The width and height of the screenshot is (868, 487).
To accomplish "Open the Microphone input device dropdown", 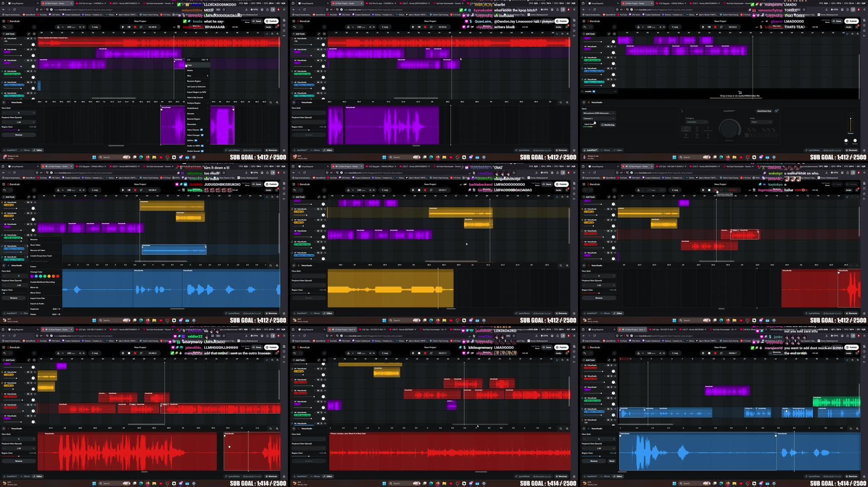I will coord(598,113).
